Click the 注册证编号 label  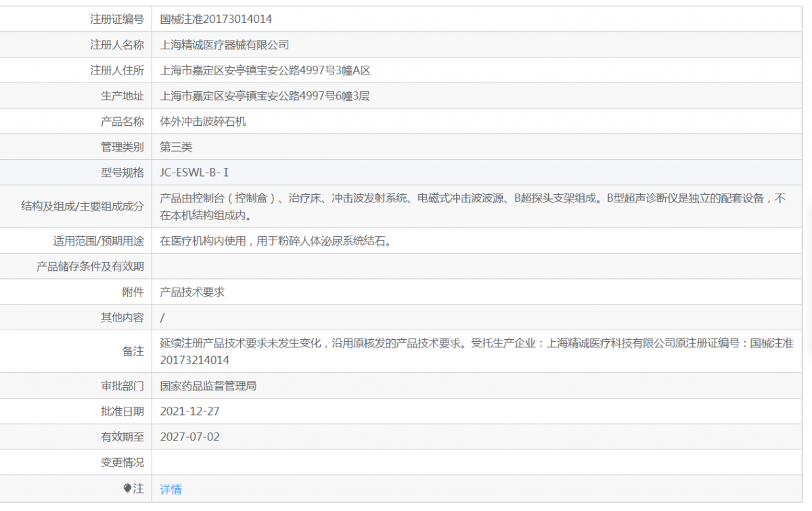point(117,20)
